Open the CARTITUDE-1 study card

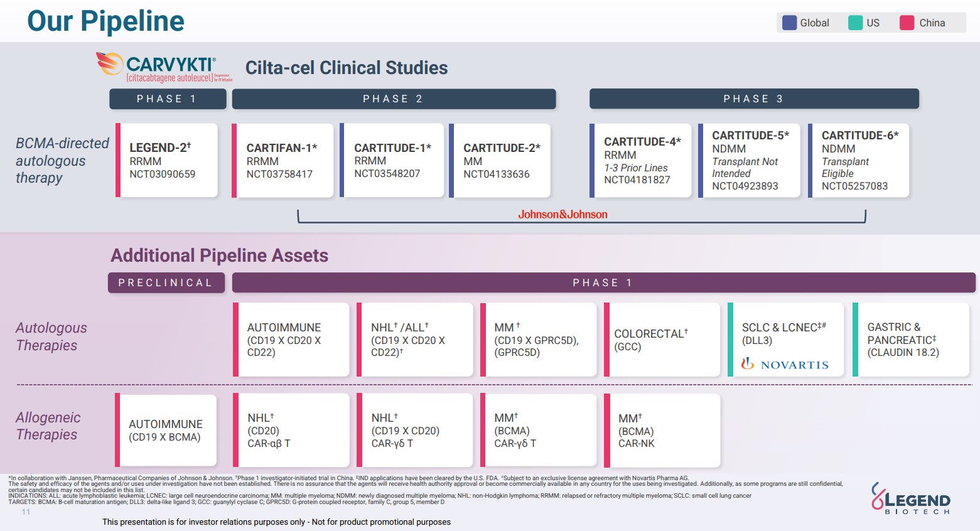coord(392,161)
